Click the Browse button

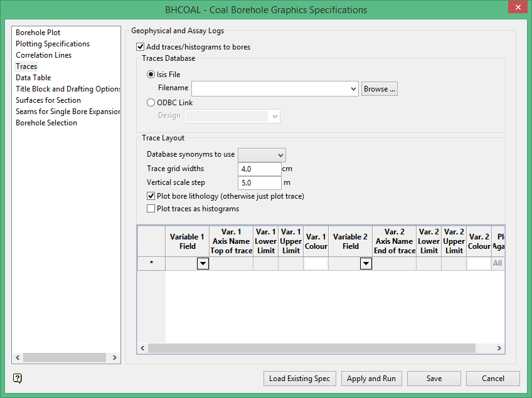click(380, 89)
